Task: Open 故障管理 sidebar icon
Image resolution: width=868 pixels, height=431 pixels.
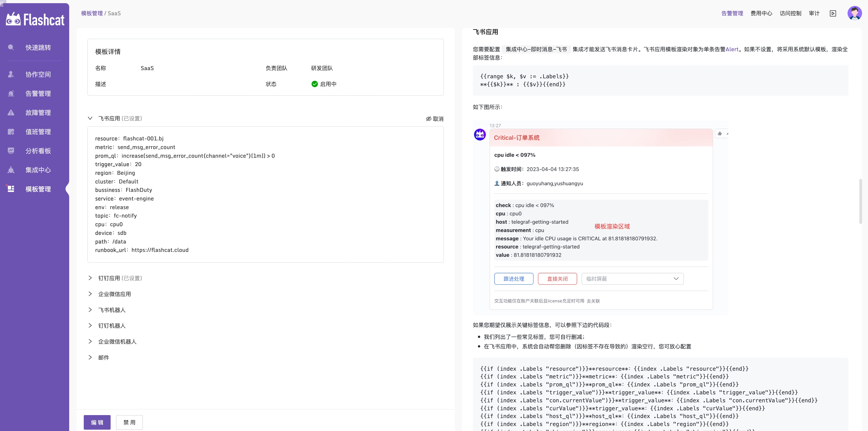Action: tap(11, 112)
